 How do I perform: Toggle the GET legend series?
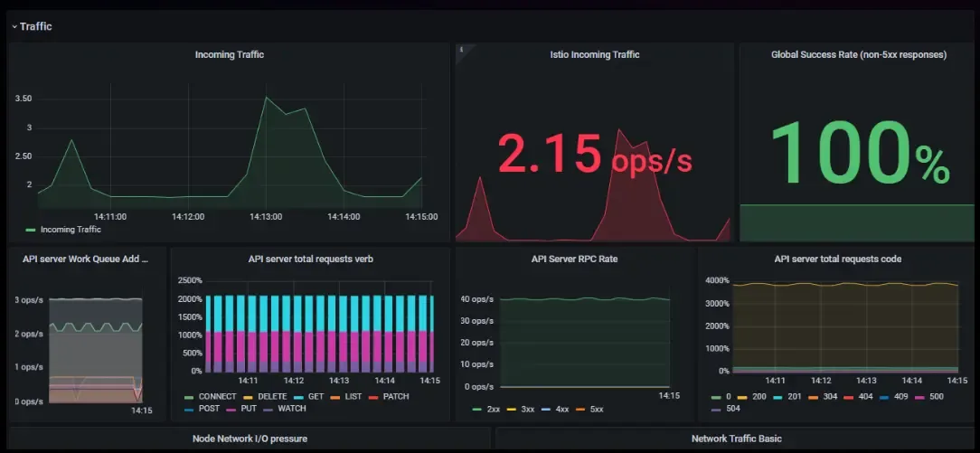click(x=309, y=397)
